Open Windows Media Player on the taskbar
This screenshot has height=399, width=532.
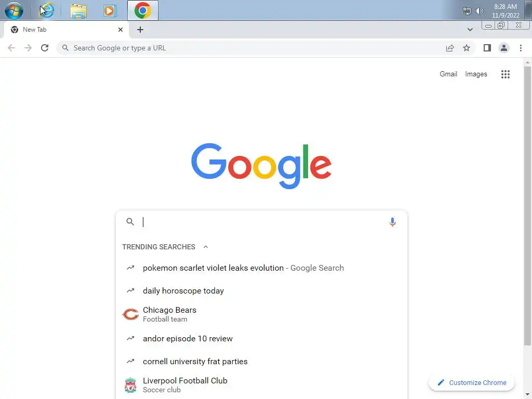coord(110,11)
